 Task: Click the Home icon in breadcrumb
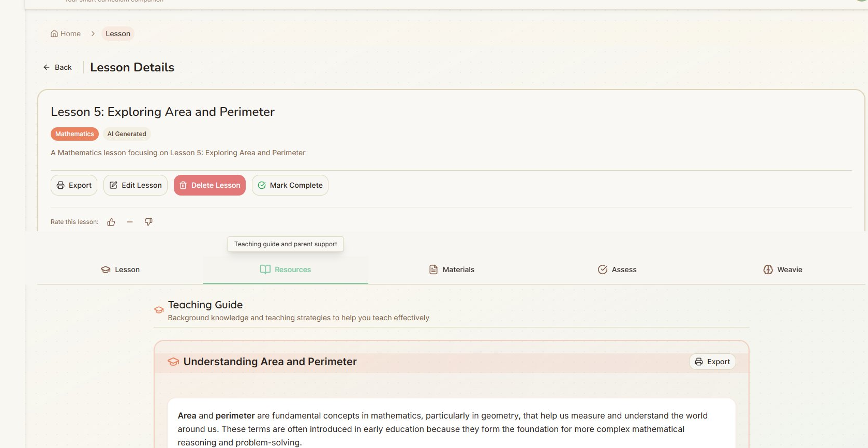(54, 34)
